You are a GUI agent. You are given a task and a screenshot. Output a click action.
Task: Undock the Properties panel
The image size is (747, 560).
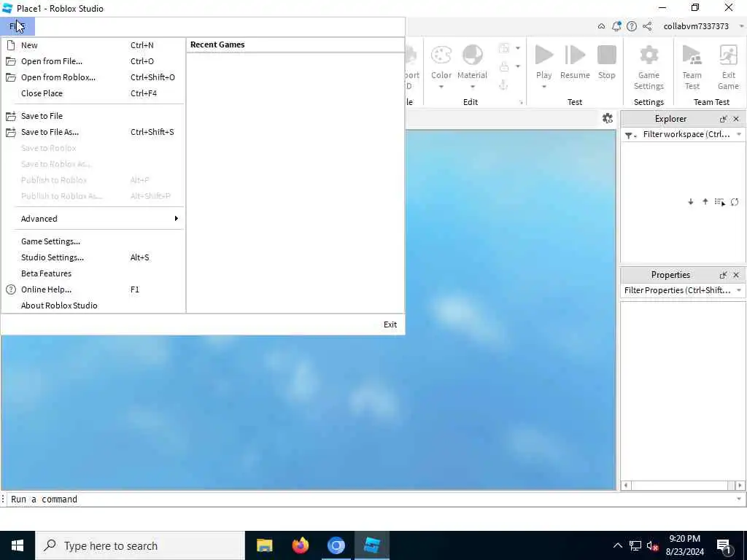pos(723,275)
